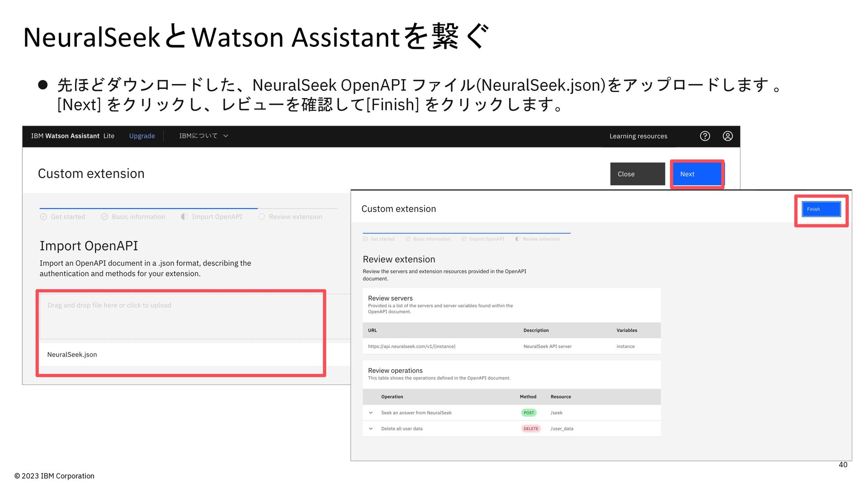868x488 pixels.
Task: Click the NeuralSeek API server description cell
Action: click(x=547, y=347)
